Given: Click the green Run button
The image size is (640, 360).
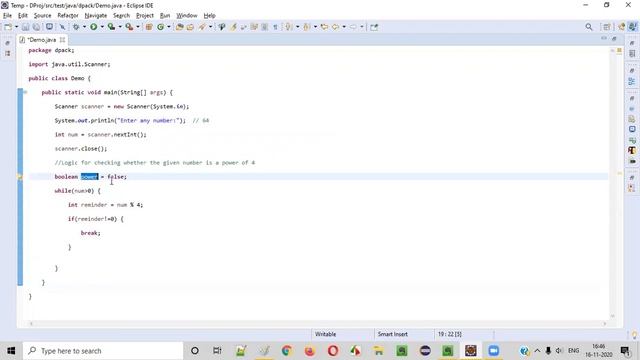Looking at the screenshot, I should tap(93, 27).
